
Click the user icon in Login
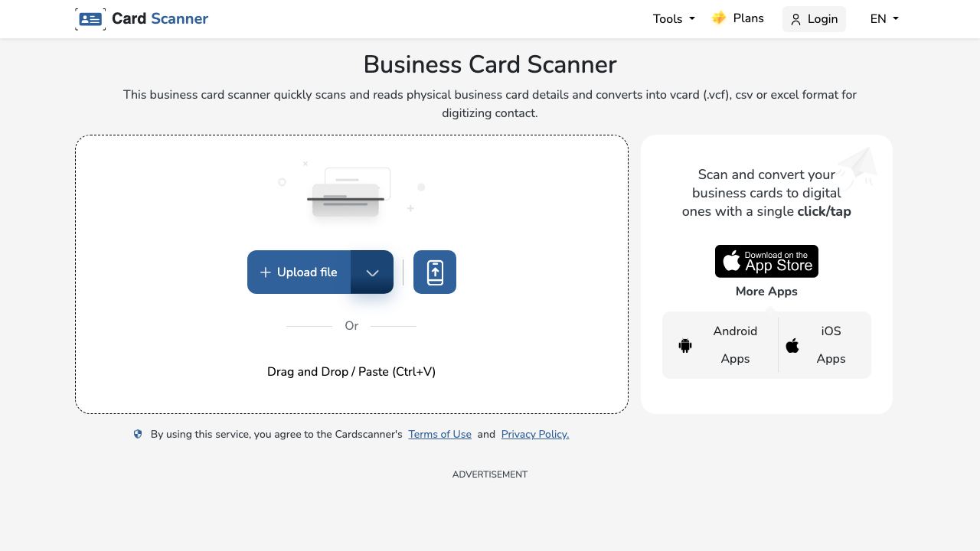795,20
